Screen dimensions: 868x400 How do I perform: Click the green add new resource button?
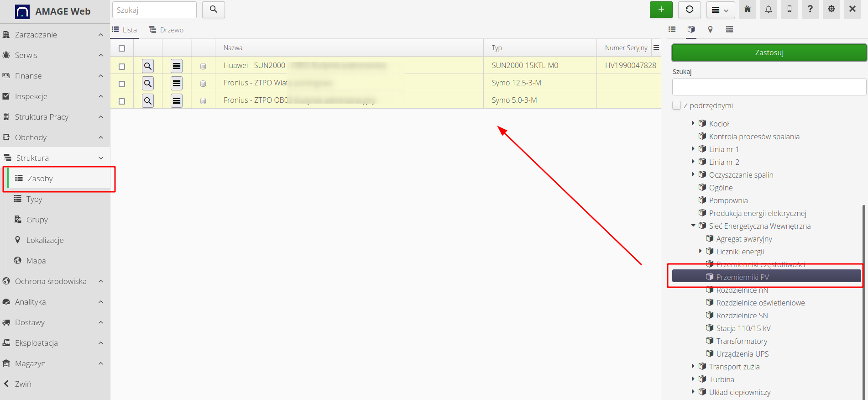point(661,10)
